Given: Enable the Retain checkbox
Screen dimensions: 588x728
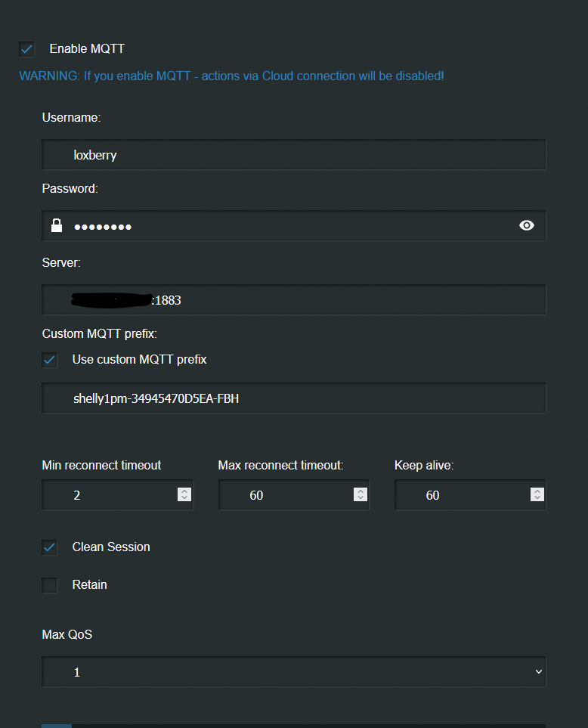Looking at the screenshot, I should coord(50,585).
